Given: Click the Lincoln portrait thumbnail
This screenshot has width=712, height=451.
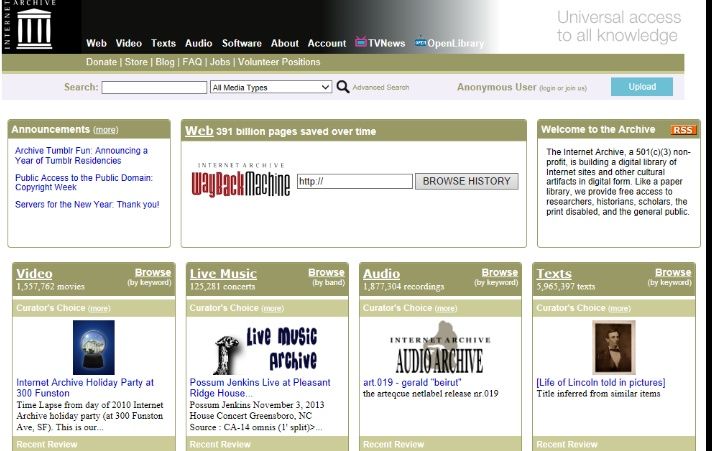Looking at the screenshot, I should pyautogui.click(x=614, y=347).
